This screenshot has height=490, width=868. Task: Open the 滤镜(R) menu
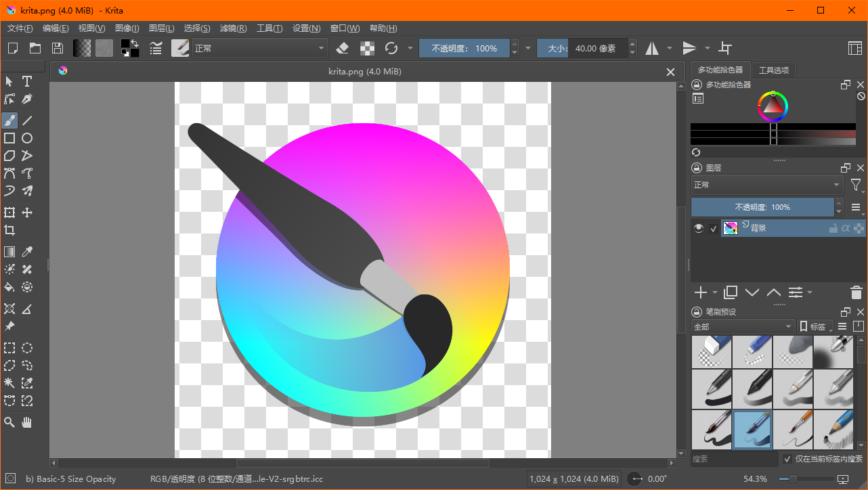tap(234, 28)
